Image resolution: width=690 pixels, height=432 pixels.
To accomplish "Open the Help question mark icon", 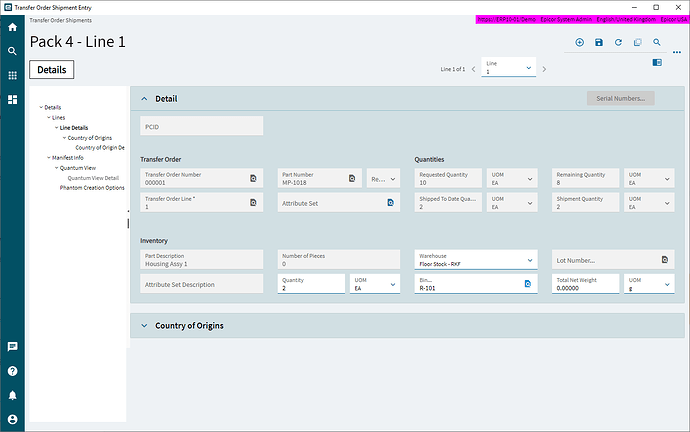I will tap(12, 371).
